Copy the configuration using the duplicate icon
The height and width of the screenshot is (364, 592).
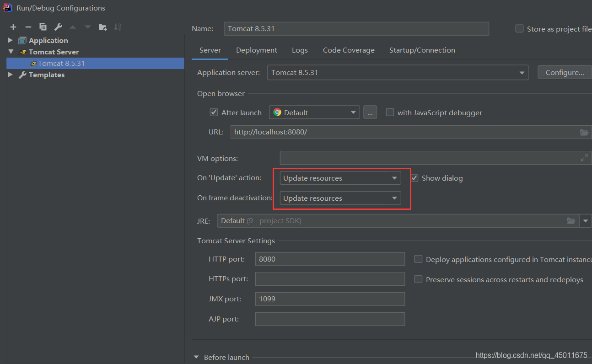(x=43, y=27)
